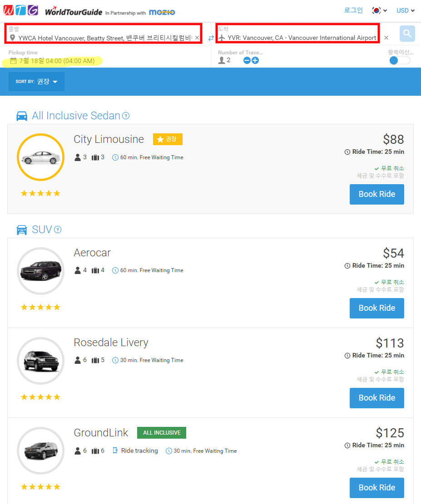Image resolution: width=421 pixels, height=504 pixels.
Task: Open the Sort By dropdown
Action: click(36, 82)
